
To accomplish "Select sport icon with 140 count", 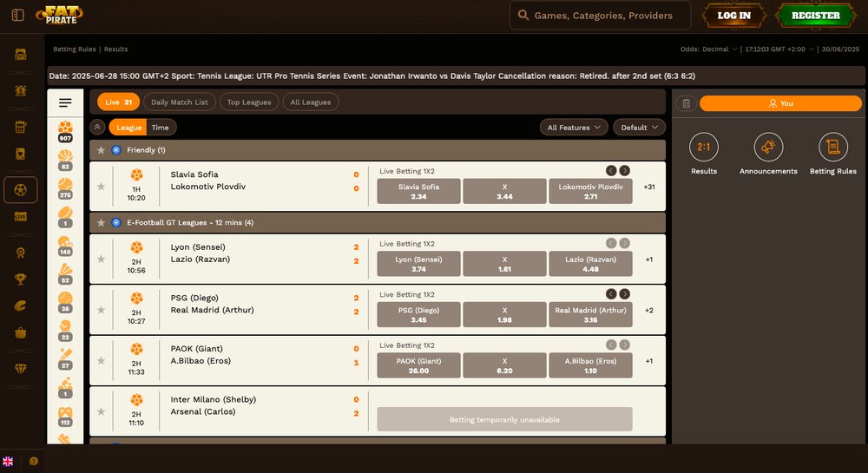I will (x=65, y=245).
